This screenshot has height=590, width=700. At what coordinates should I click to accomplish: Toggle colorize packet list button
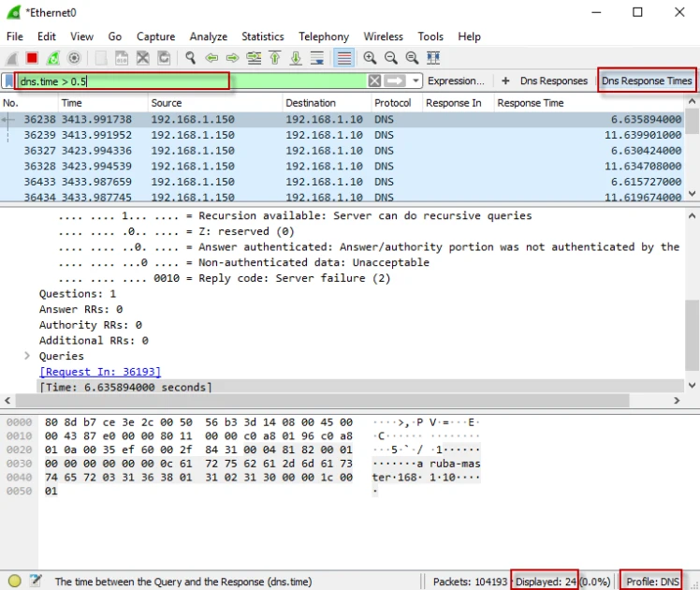(343, 58)
